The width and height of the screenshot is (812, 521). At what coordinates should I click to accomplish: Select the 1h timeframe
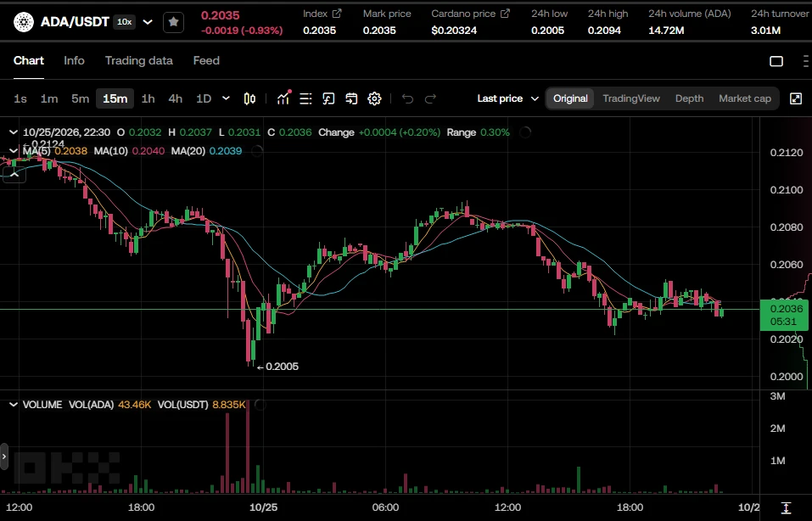coord(148,98)
